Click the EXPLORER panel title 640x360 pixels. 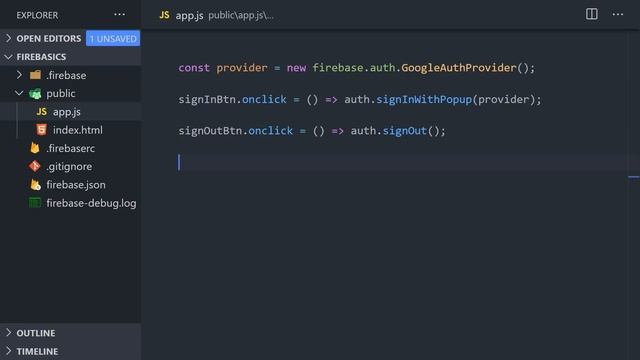pos(37,15)
